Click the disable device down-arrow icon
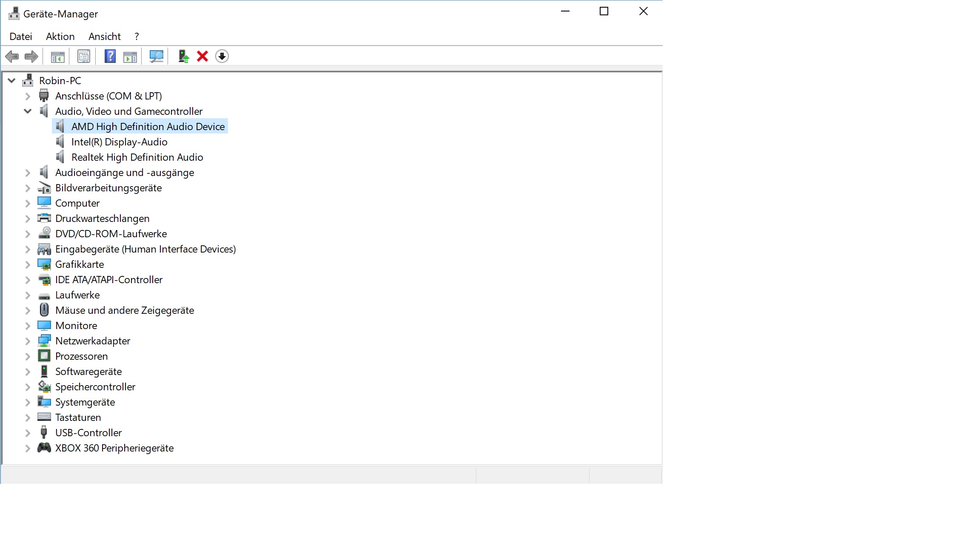The width and height of the screenshot is (980, 551). tap(222, 57)
